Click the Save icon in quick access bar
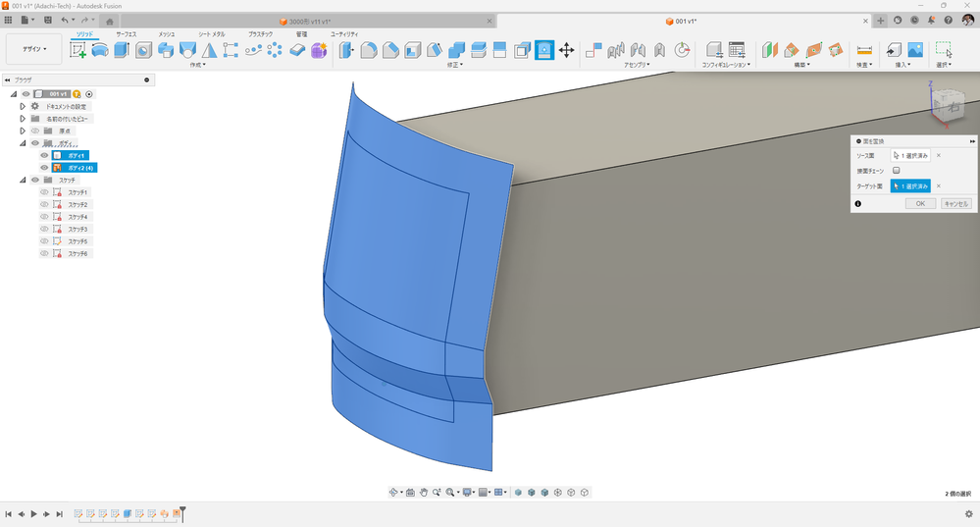The image size is (980, 527). pyautogui.click(x=48, y=20)
